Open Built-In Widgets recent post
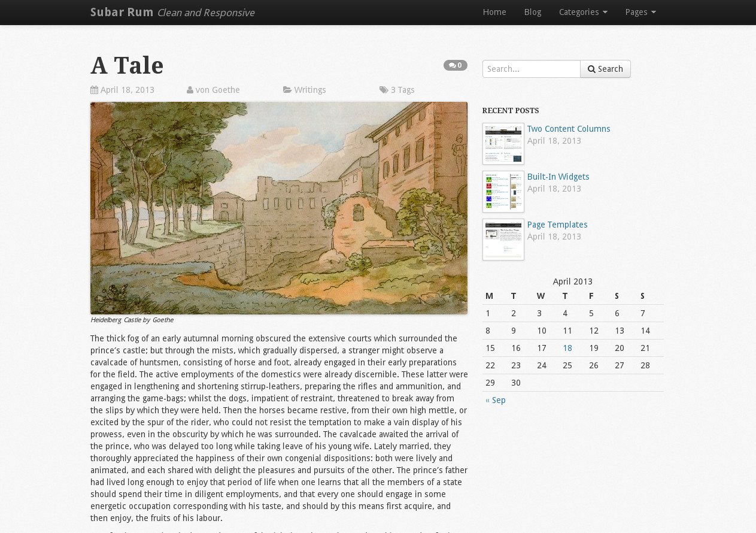 (558, 177)
